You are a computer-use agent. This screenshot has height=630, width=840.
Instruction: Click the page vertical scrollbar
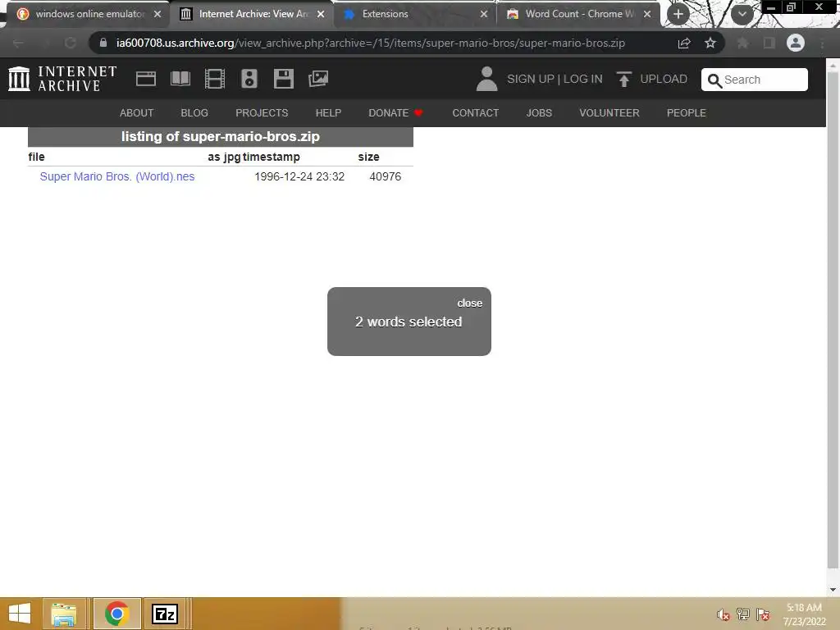[833, 322]
